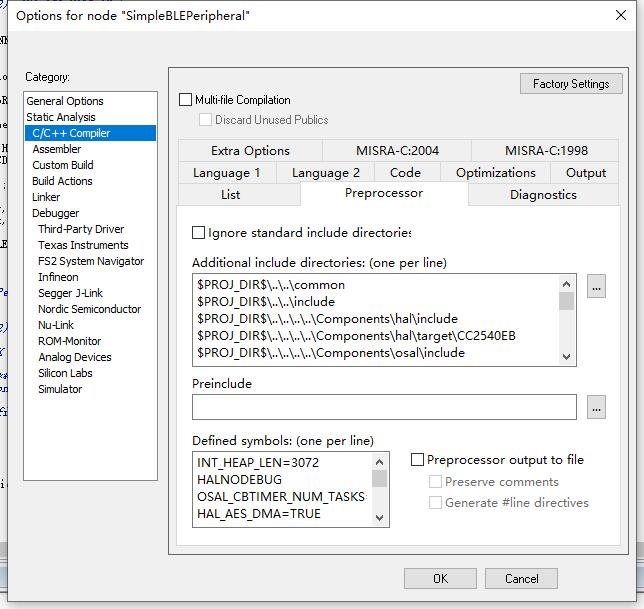
Task: Choose Texas Instruments debugger category
Action: click(x=83, y=245)
